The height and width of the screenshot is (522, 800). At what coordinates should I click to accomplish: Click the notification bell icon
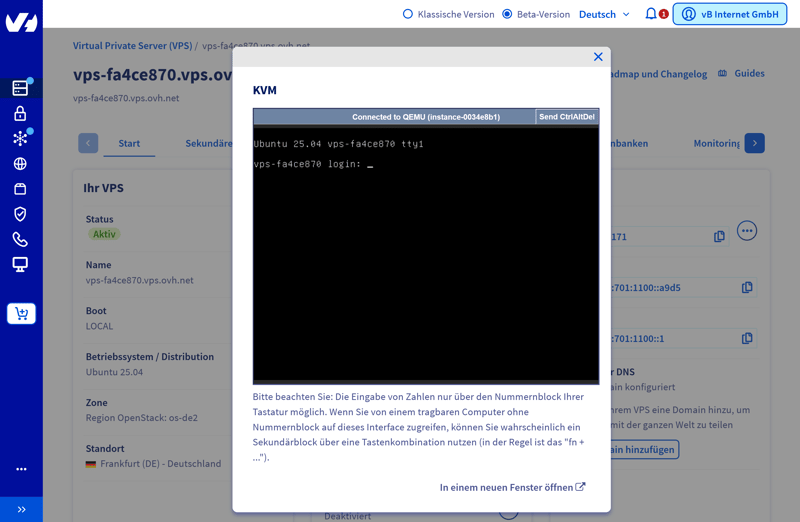tap(651, 14)
